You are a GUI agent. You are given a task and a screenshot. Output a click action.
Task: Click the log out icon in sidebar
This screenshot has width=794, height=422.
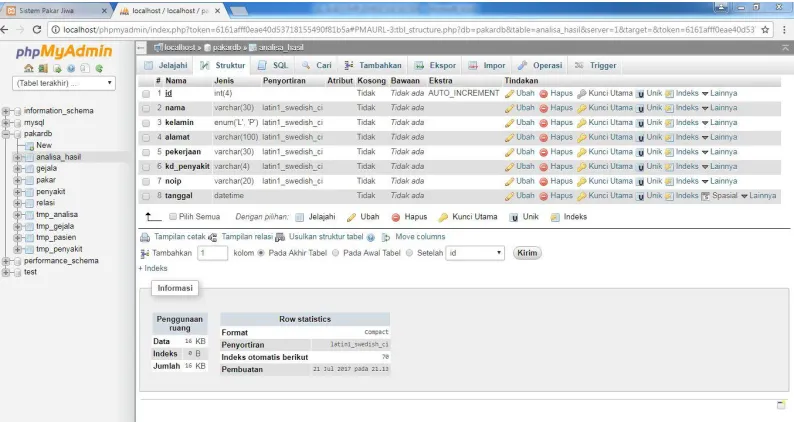click(x=43, y=68)
